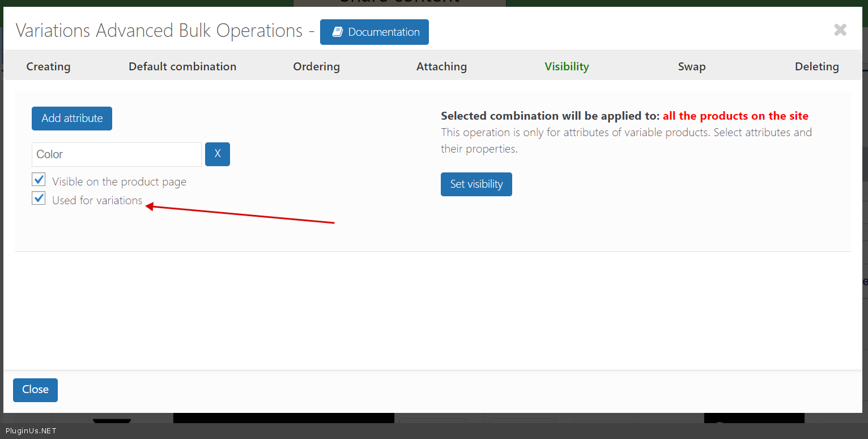
Task: Open the Default combination tab
Action: (x=182, y=66)
